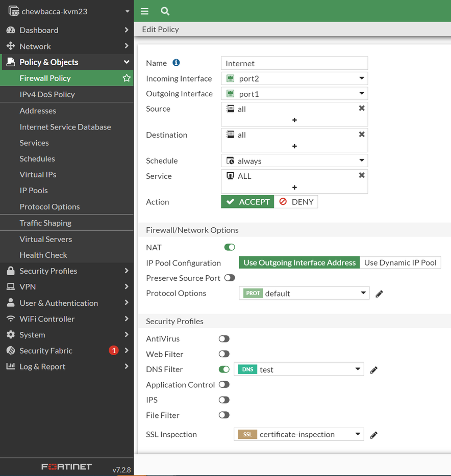451x476 pixels.
Task: Remove the ALL entry from Service
Action: (362, 175)
